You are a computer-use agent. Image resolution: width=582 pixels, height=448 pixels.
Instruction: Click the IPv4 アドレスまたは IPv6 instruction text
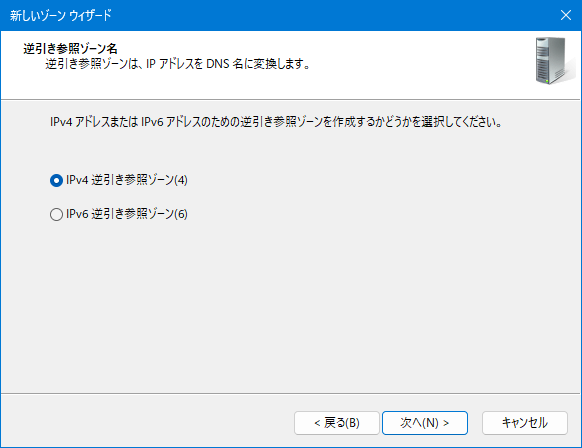(276, 122)
